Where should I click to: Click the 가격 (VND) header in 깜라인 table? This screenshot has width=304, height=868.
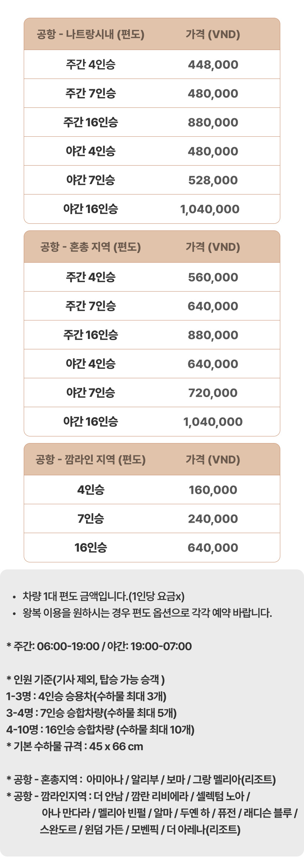213,460
